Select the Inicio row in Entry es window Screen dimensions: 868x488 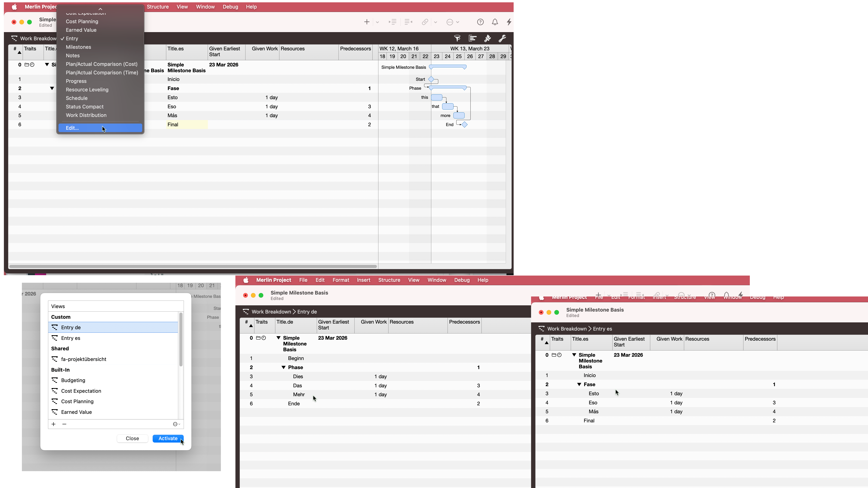pos(702,375)
